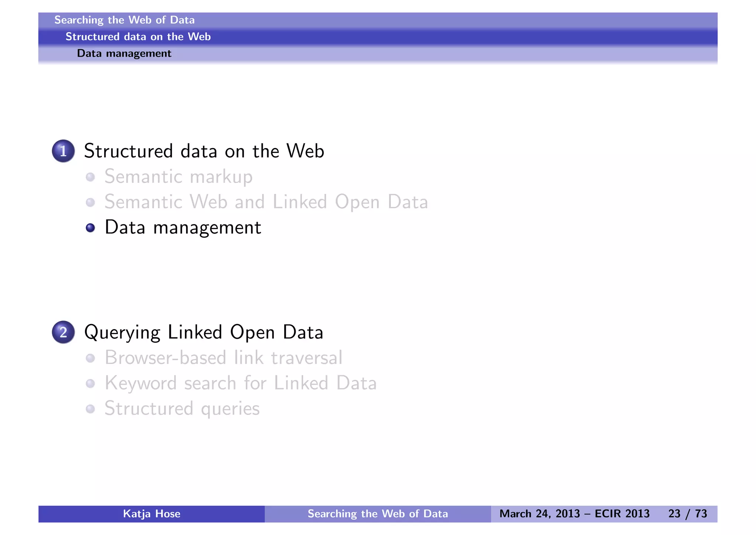Click the bullet beside 'Keyword search for Linked Data'
The height and width of the screenshot is (535, 756).
coord(90,384)
